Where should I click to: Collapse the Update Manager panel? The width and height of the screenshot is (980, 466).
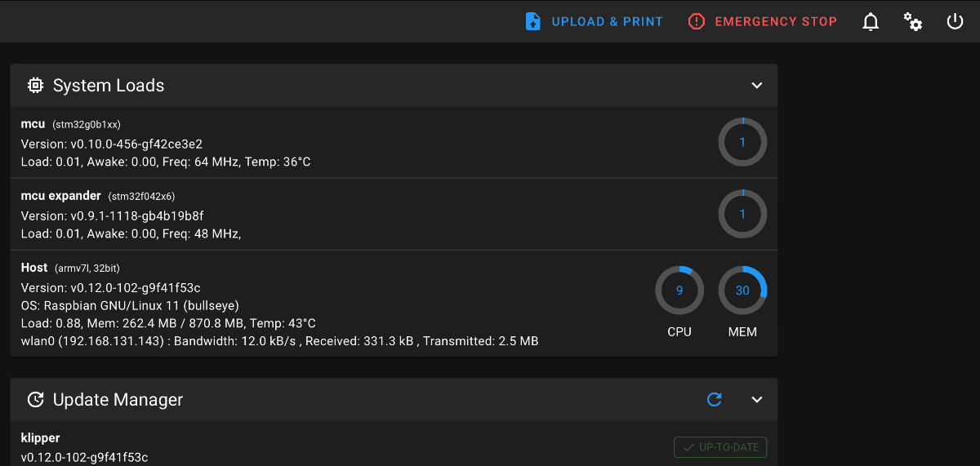[x=757, y=399]
